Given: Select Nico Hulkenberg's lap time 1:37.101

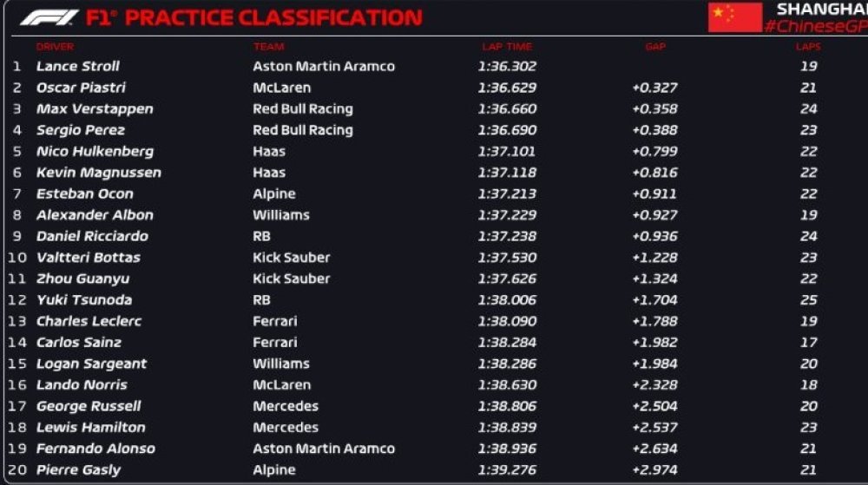Looking at the screenshot, I should [x=507, y=152].
